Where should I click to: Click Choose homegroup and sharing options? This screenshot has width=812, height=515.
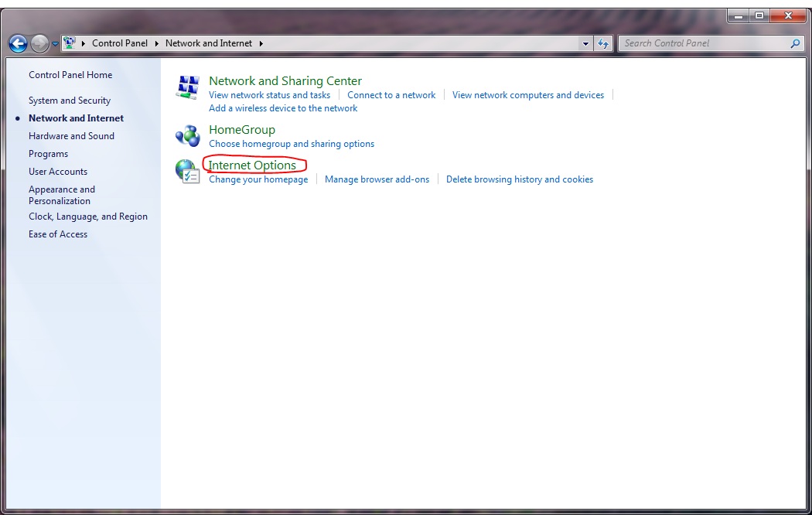coord(292,144)
